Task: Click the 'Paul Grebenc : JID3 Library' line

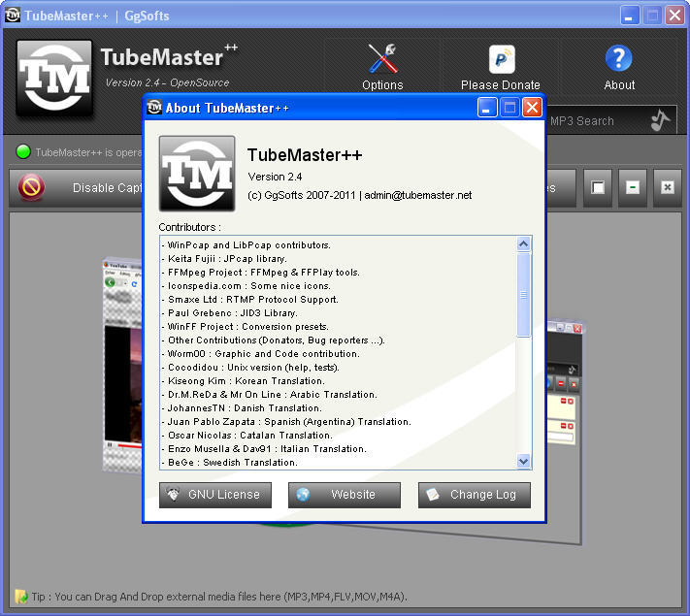Action: tap(229, 313)
